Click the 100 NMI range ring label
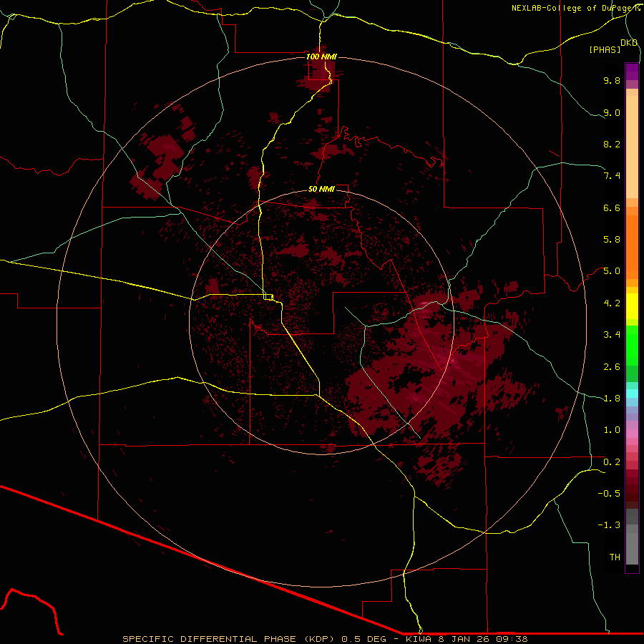 (x=321, y=57)
